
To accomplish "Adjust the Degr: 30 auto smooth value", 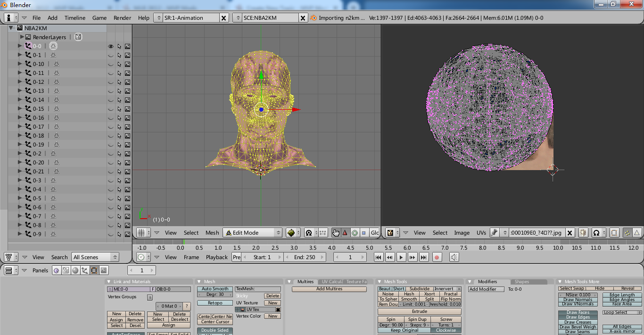I will click(215, 294).
